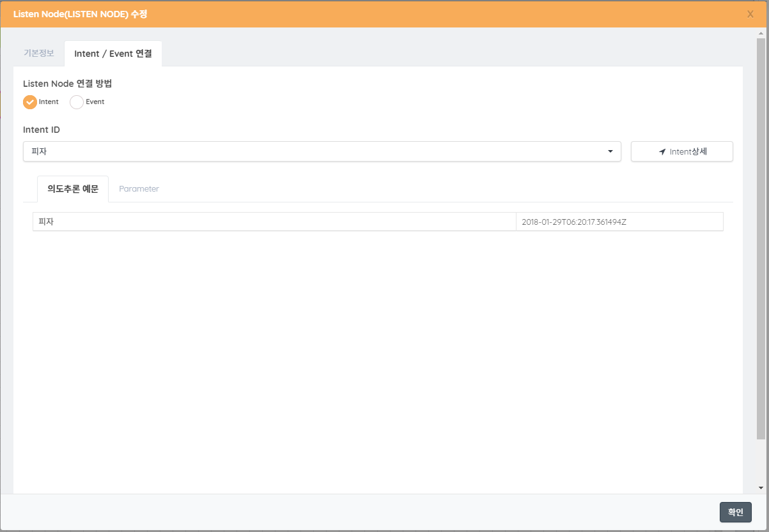Select the Intent / Event 연결 tab
Image resolution: width=769 pixels, height=532 pixels.
pyautogui.click(x=113, y=54)
